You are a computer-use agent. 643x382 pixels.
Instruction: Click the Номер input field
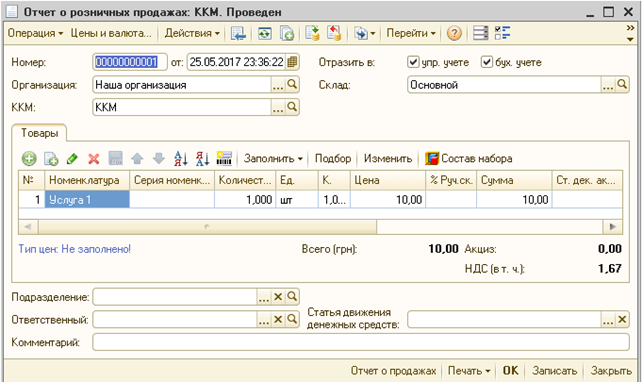(x=129, y=62)
